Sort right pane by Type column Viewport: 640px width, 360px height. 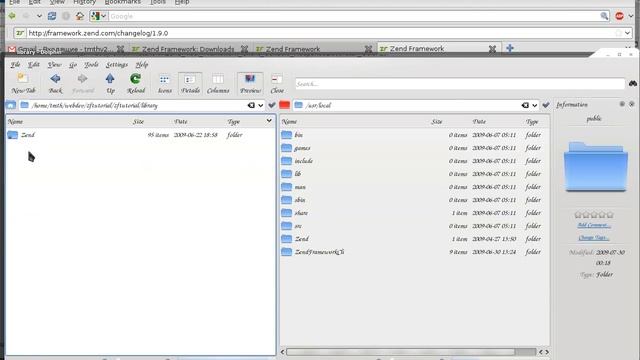pyautogui.click(x=532, y=122)
